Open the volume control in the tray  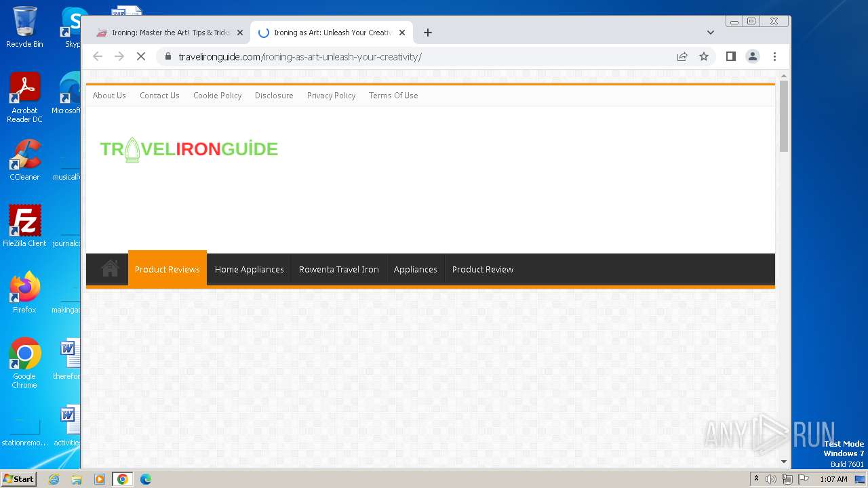771,479
